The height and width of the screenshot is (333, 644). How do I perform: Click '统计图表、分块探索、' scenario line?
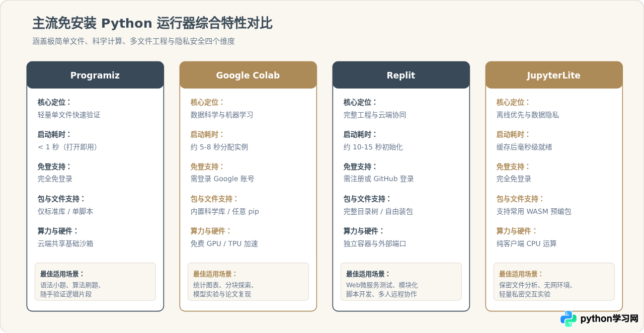(x=224, y=285)
